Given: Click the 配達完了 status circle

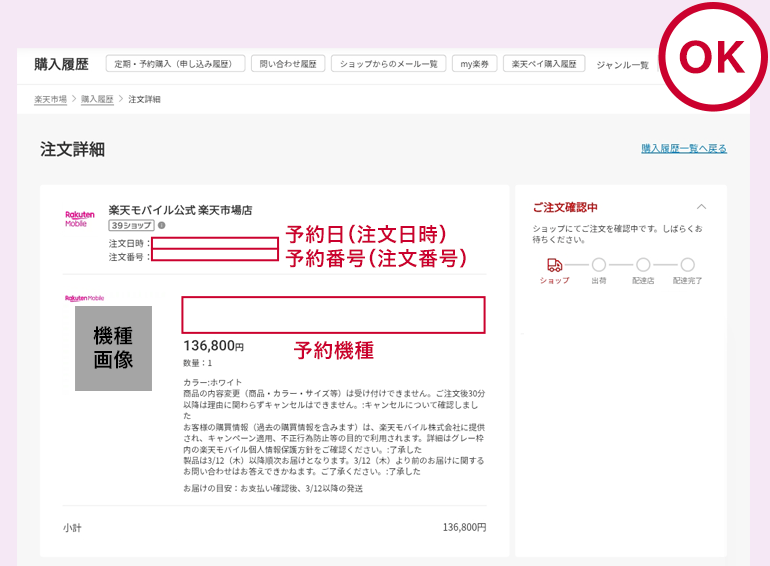Looking at the screenshot, I should [x=688, y=265].
